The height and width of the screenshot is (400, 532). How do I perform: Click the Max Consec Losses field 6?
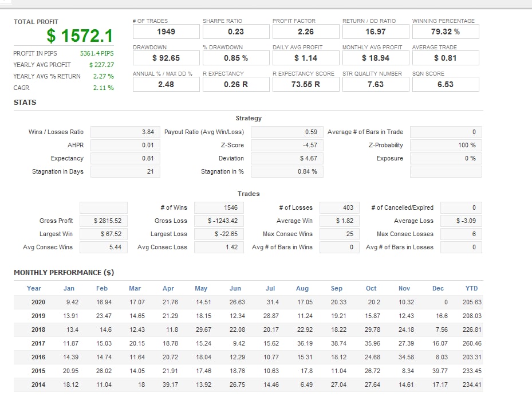[x=461, y=234]
